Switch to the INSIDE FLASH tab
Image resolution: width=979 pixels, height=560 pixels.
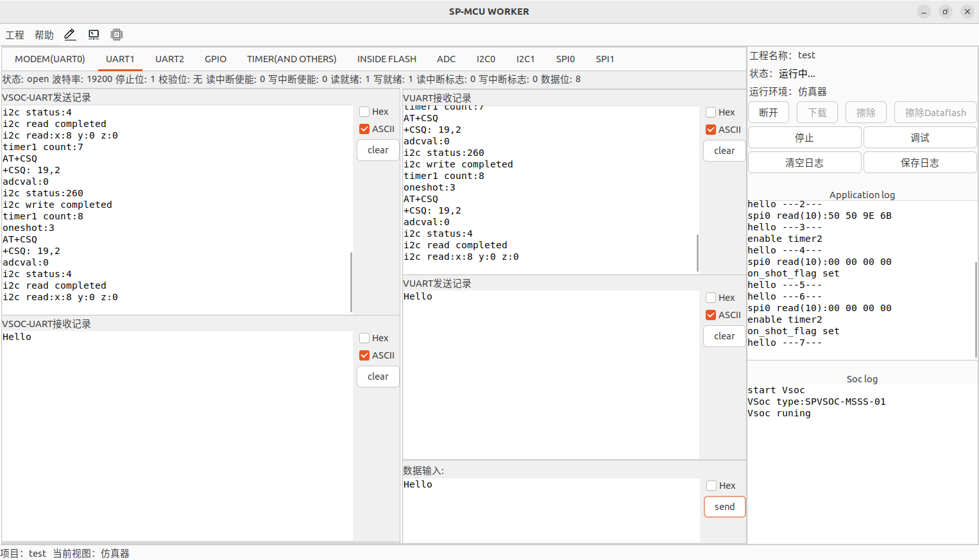pos(386,59)
